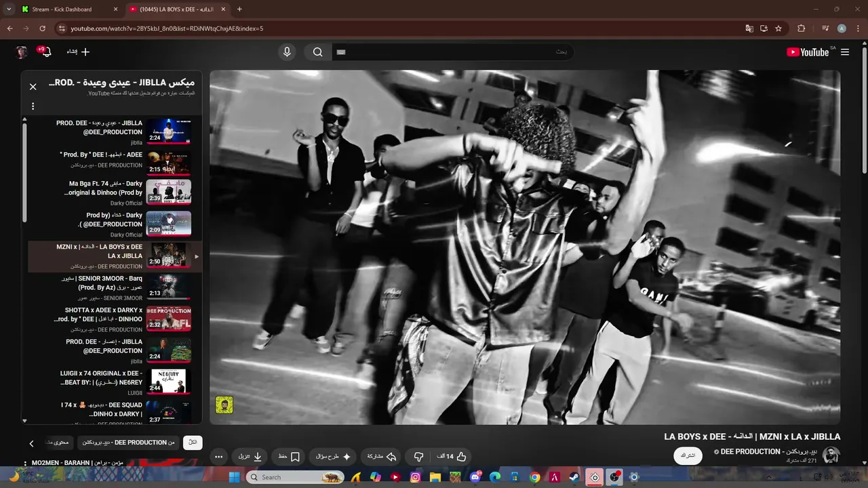Open keyboard input icon in search box
Viewport: 868px width, 488px height.
341,52
